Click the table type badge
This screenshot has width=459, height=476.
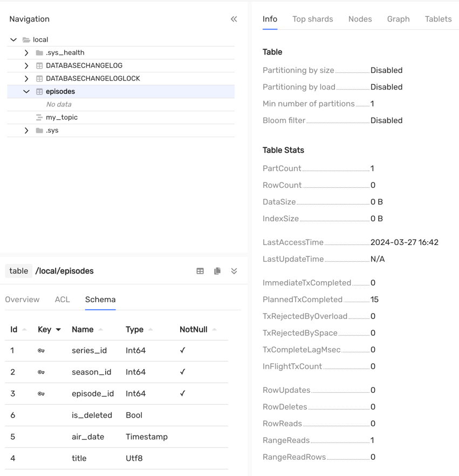[18, 271]
